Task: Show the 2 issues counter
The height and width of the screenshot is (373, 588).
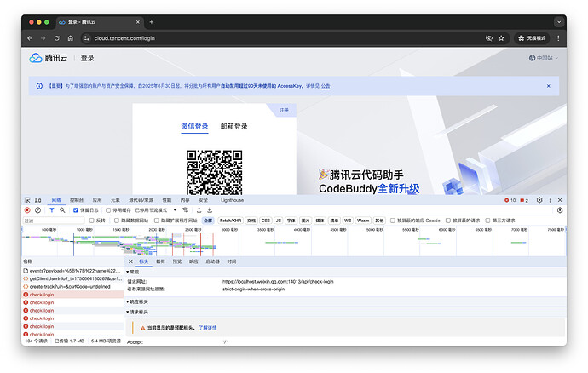Action: pos(524,200)
